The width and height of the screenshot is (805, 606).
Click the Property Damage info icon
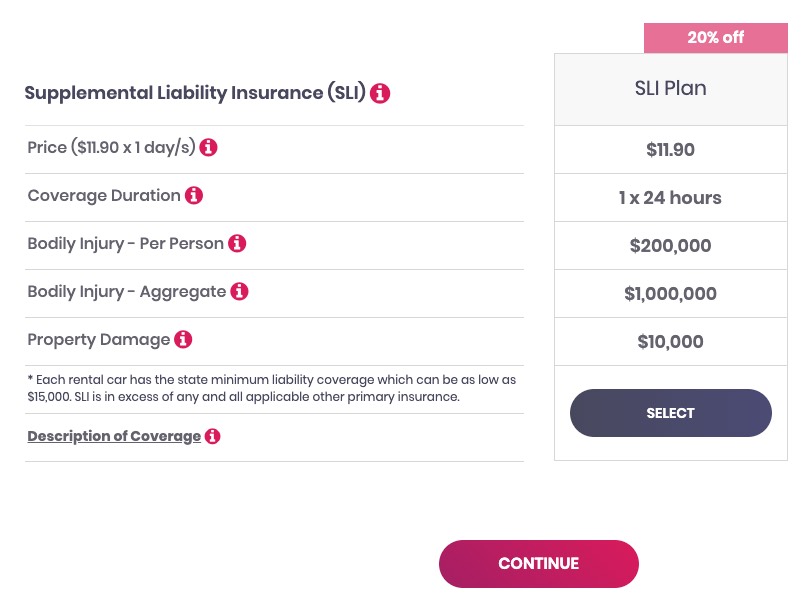[183, 339]
